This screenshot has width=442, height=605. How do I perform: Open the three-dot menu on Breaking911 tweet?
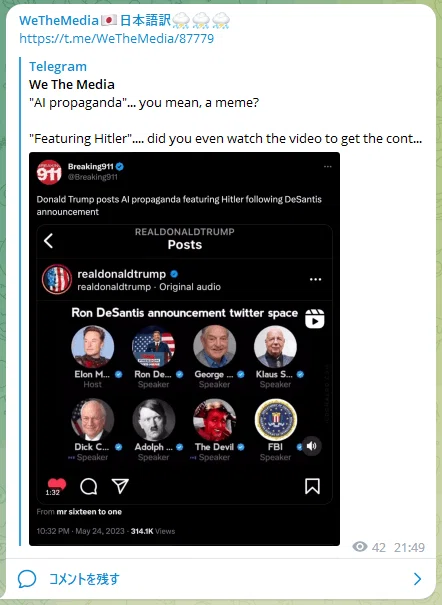click(327, 166)
